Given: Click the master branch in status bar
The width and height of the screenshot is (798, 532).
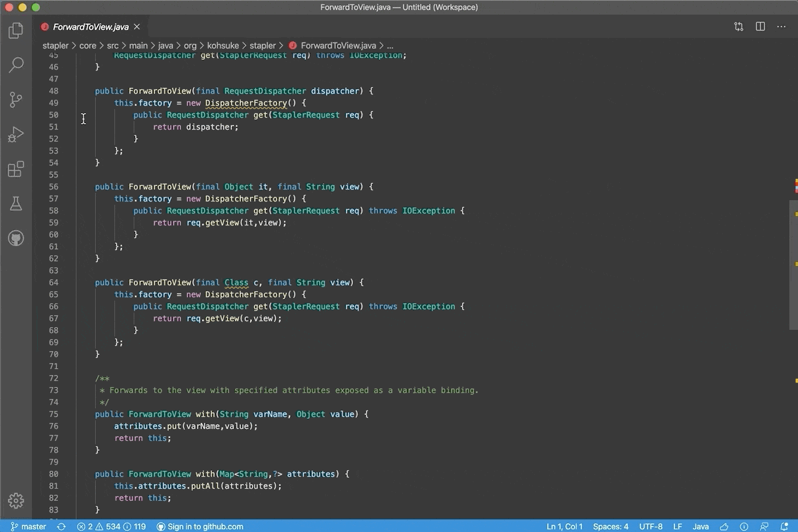Looking at the screenshot, I should pos(28,527).
